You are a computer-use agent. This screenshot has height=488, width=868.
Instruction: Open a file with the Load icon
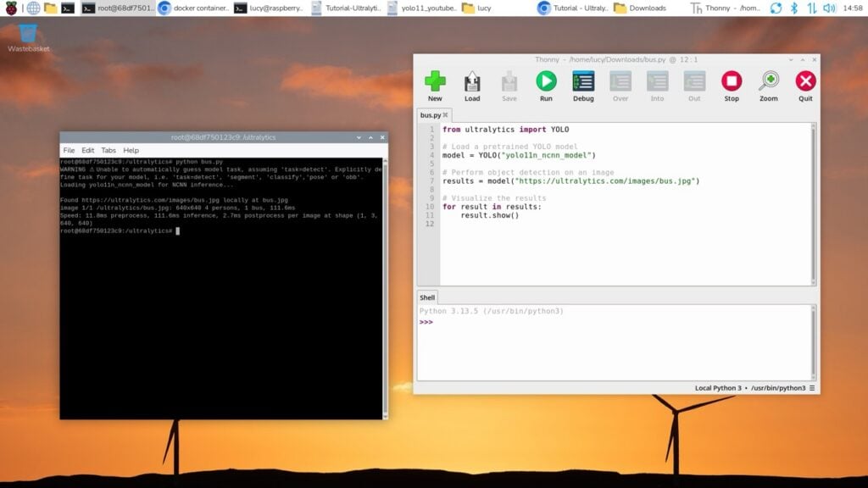[472, 82]
